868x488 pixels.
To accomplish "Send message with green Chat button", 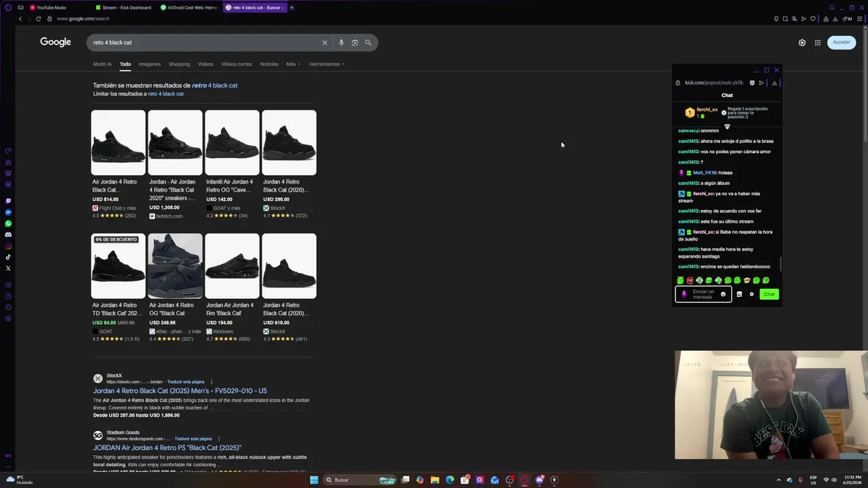I will 769,294.
